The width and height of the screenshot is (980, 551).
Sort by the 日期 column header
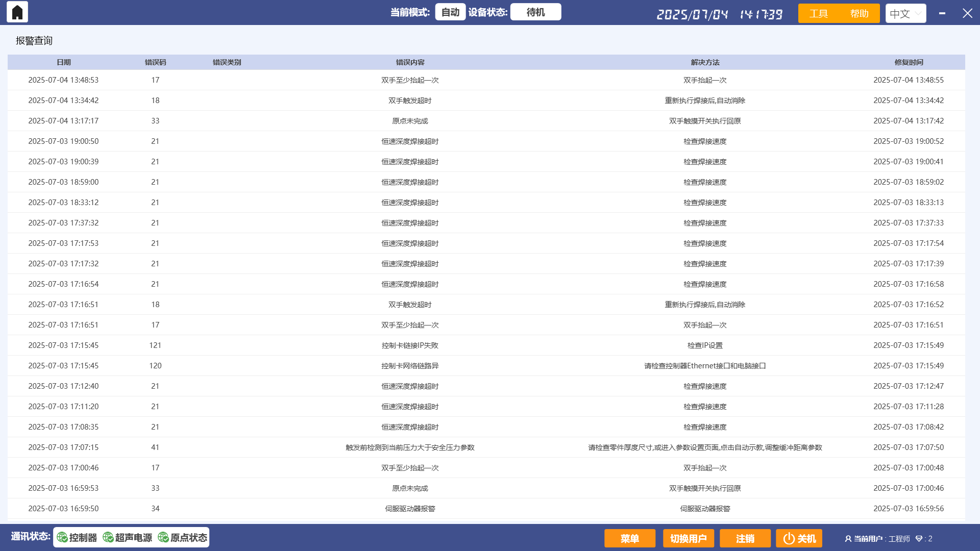[x=64, y=62]
